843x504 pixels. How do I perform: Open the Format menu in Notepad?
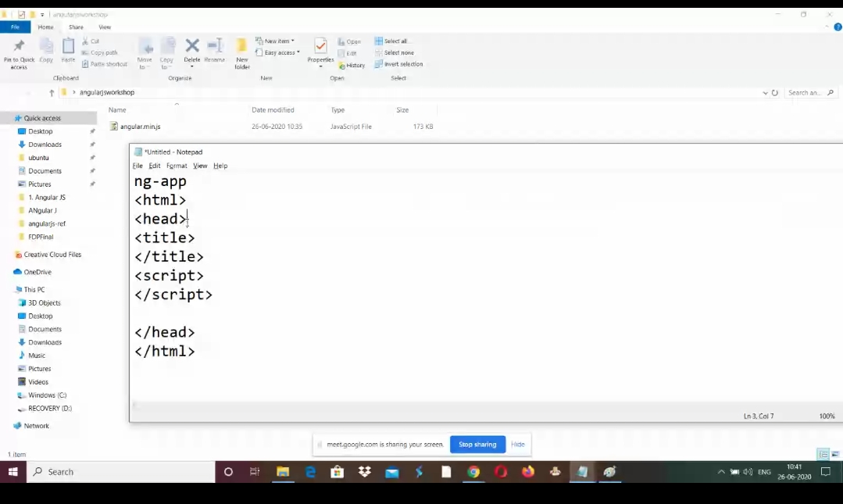click(x=177, y=166)
